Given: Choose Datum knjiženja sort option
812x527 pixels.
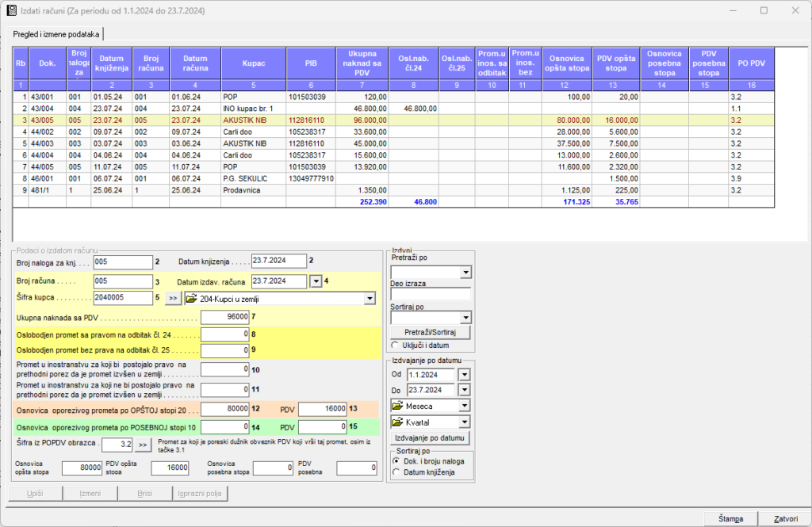Looking at the screenshot, I should pos(397,472).
